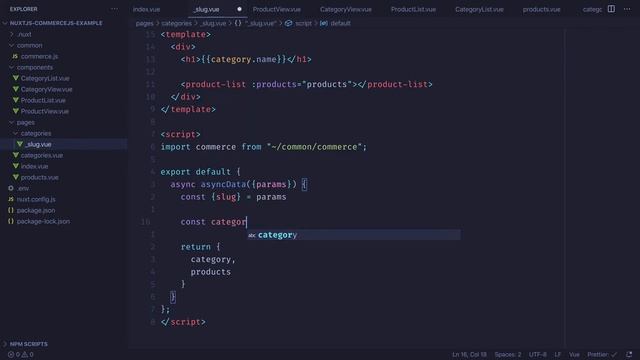This screenshot has width=640, height=360.
Task: Click the abc icon in suggestion
Action: click(x=252, y=236)
